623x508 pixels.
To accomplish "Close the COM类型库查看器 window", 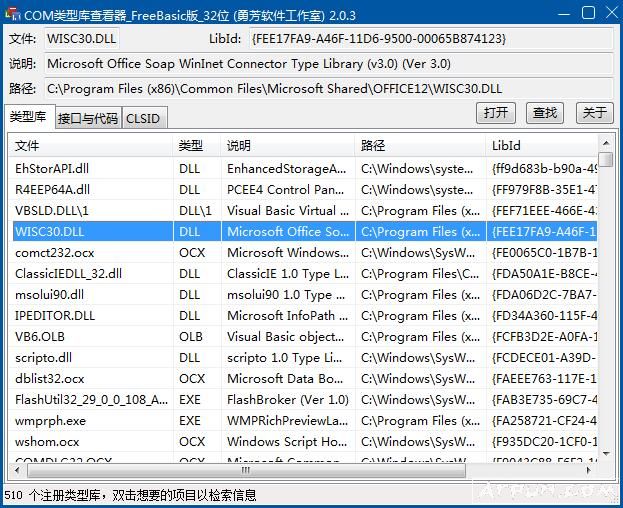I will coord(612,13).
